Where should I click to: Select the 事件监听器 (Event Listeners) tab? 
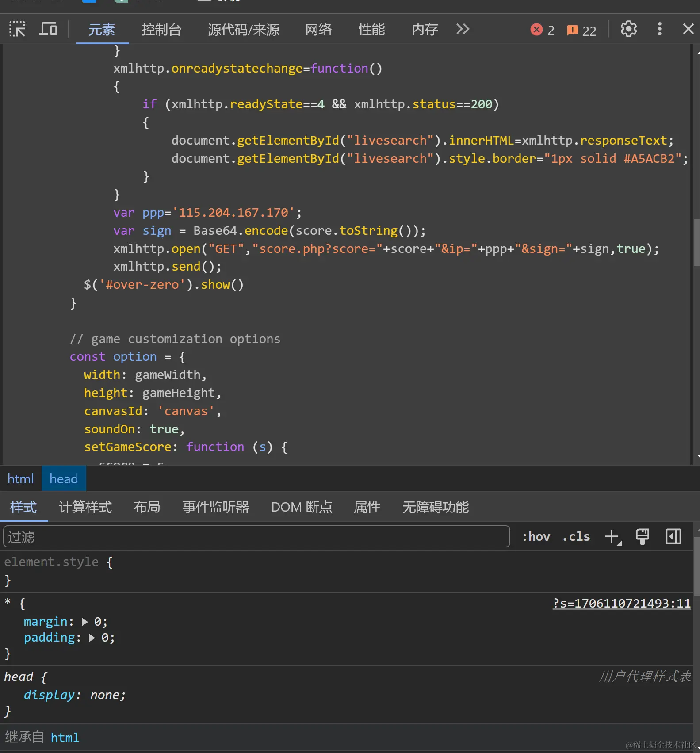(216, 507)
